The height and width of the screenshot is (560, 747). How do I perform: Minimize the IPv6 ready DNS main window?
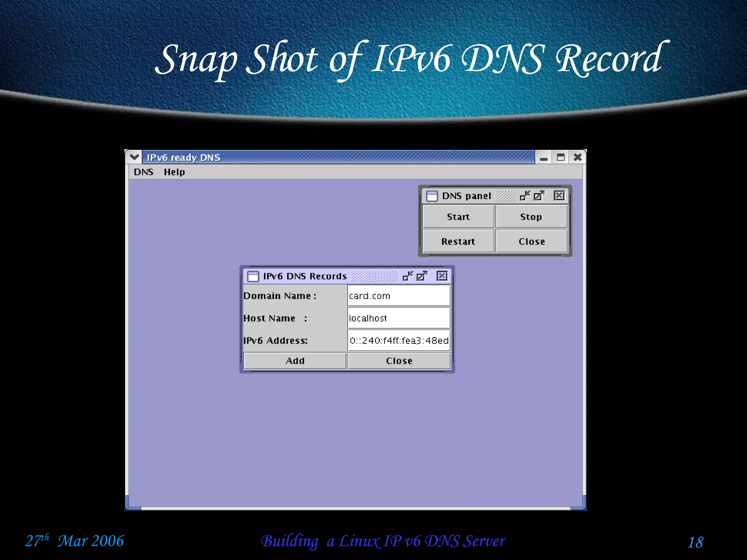543,157
